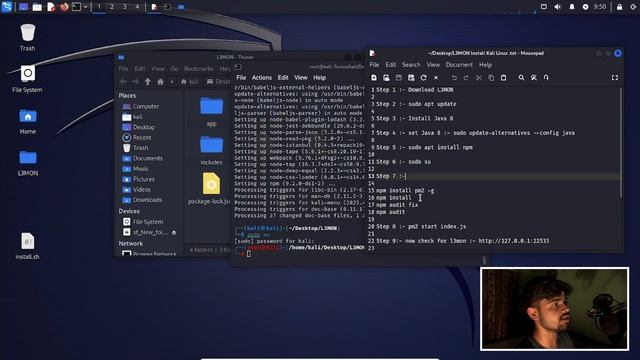Open Mousepad Help menu
The width and height of the screenshot is (640, 360).
coord(485,65)
